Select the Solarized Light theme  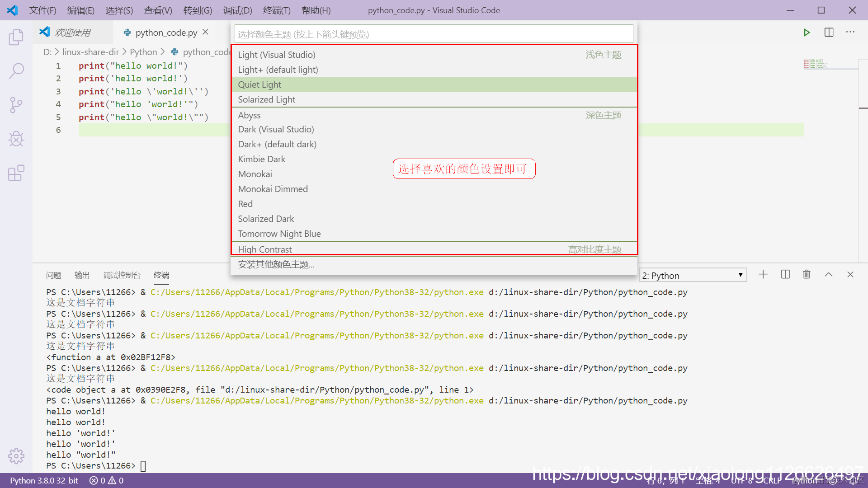coord(434,99)
